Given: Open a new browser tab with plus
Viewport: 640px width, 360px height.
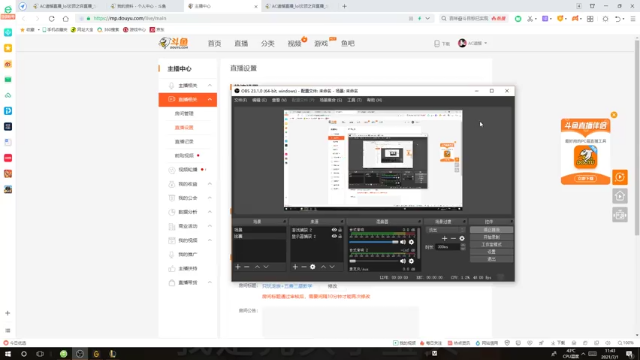Looking at the screenshot, I should [x=344, y=6].
